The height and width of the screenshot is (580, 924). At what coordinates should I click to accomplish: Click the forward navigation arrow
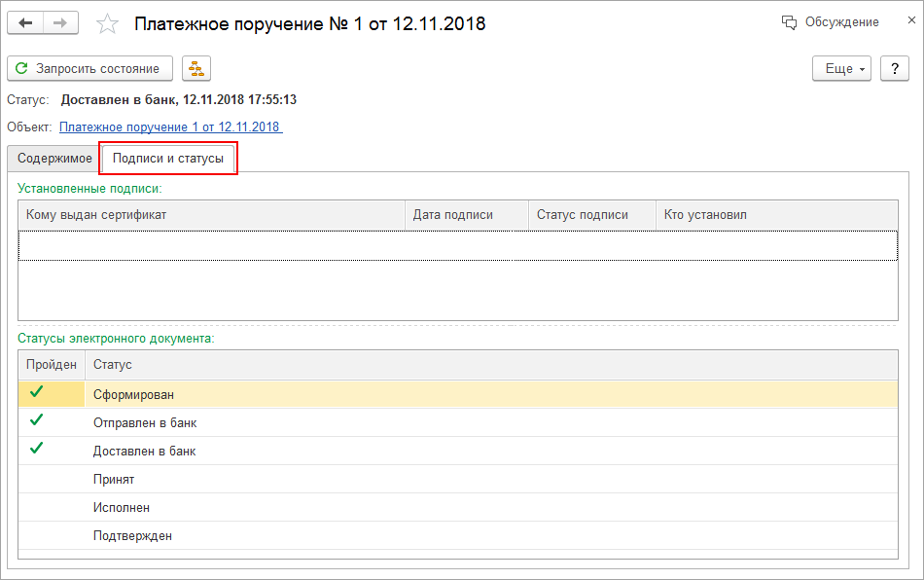[61, 23]
